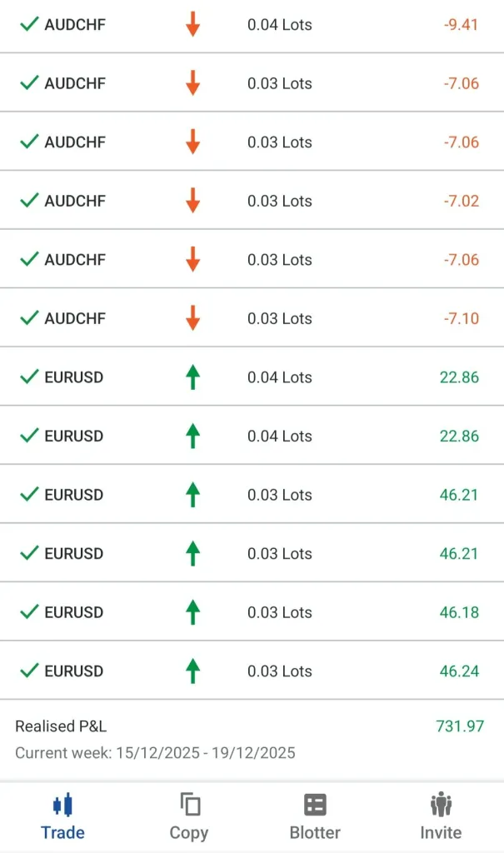Select the Invite tab text label
This screenshot has width=504, height=853.
(x=441, y=832)
